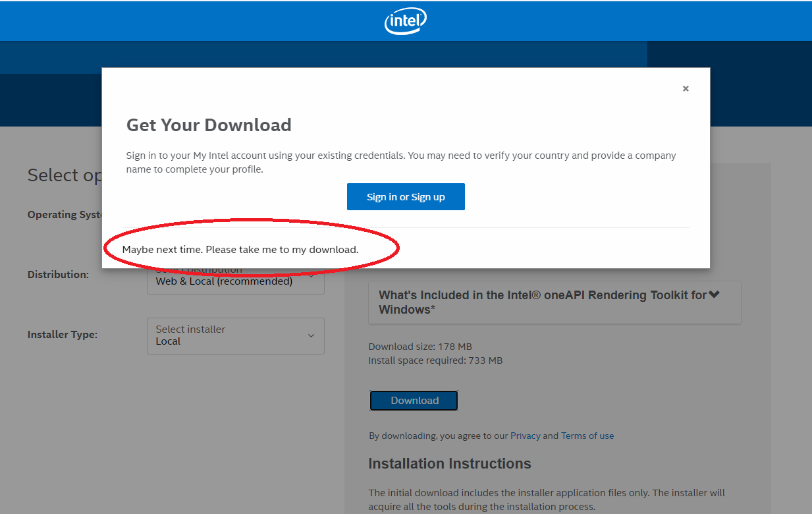Viewport: 812px width, 514px height.
Task: Click the Download button
Action: tap(414, 400)
